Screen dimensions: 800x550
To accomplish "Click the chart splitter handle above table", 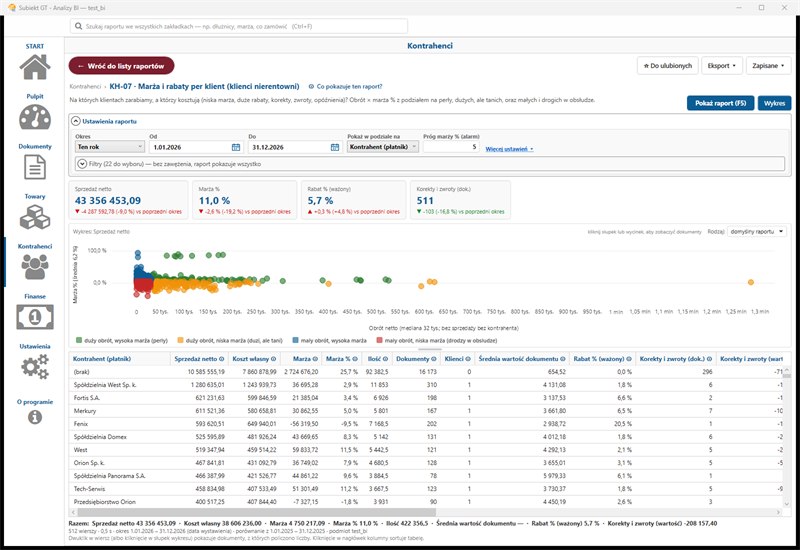I will click(430, 349).
